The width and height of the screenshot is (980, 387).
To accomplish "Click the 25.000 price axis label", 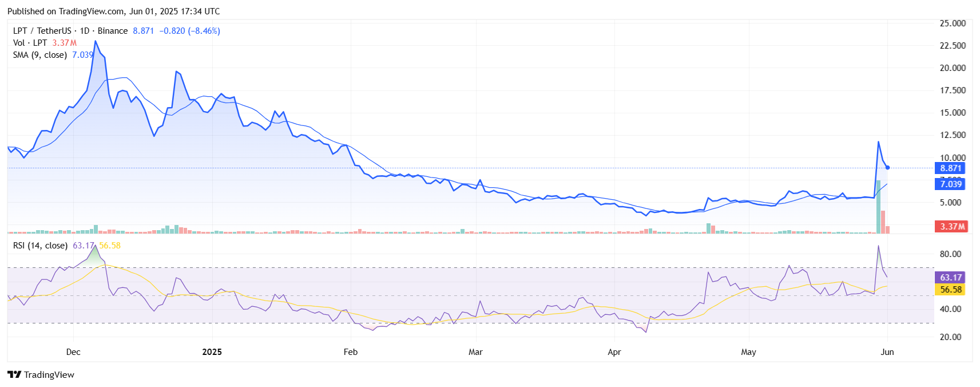I will (953, 23).
